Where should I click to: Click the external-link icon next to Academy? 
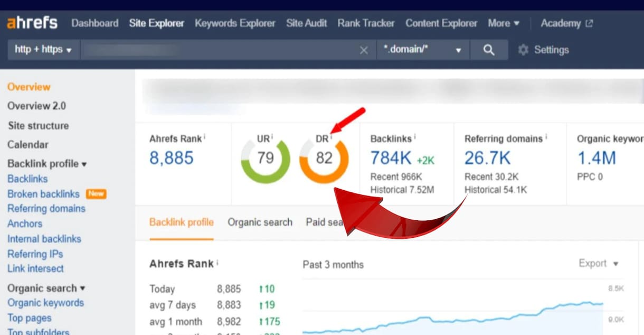[589, 23]
